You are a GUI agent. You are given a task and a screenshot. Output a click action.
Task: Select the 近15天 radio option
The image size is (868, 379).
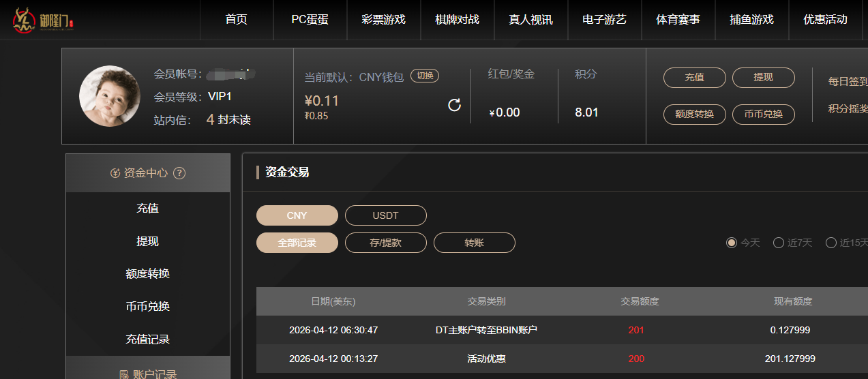pyautogui.click(x=830, y=243)
